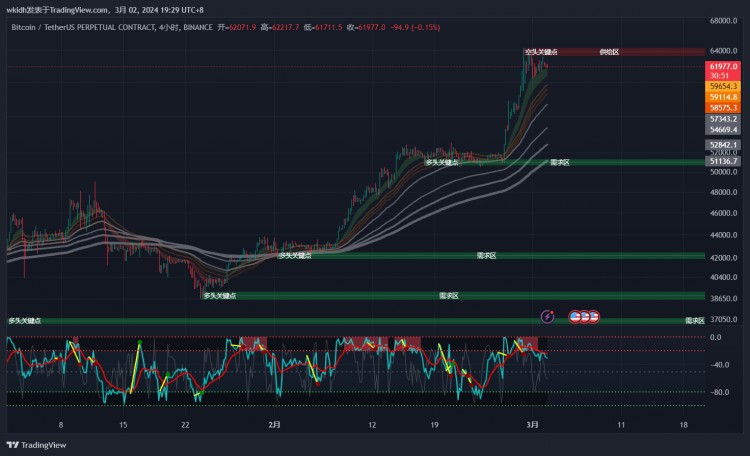Select the 空头关键点 label near 64000
The image size is (750, 456).
pyautogui.click(x=541, y=52)
